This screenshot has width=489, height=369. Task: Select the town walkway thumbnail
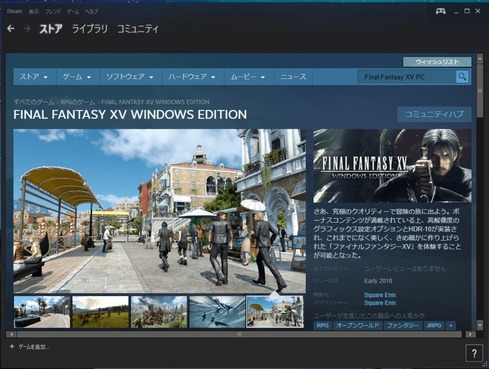coord(275,312)
